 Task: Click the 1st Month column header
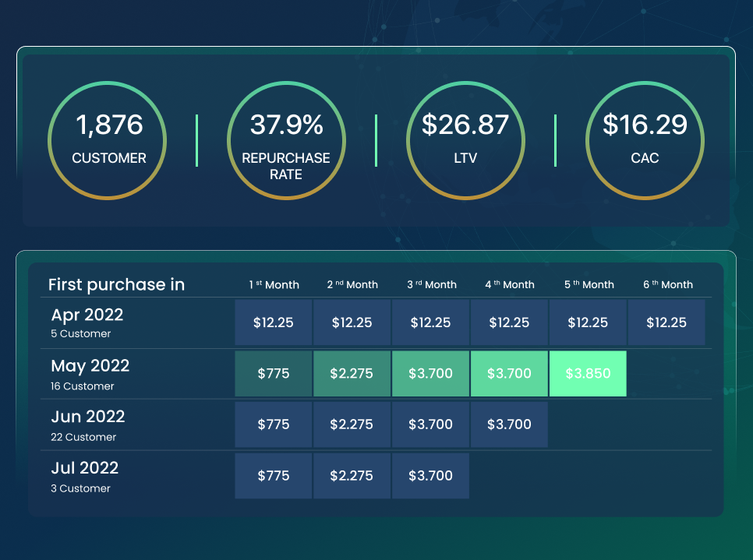[274, 284]
